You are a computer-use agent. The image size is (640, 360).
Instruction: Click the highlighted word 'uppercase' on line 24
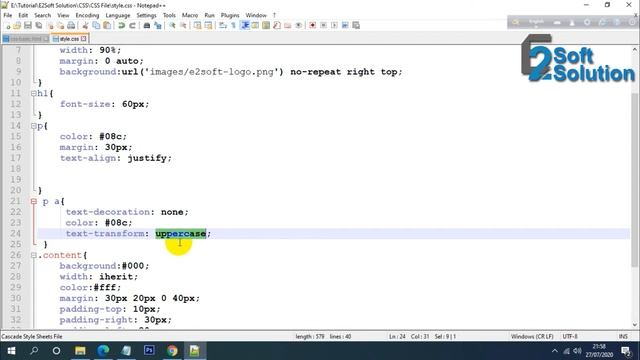180,233
